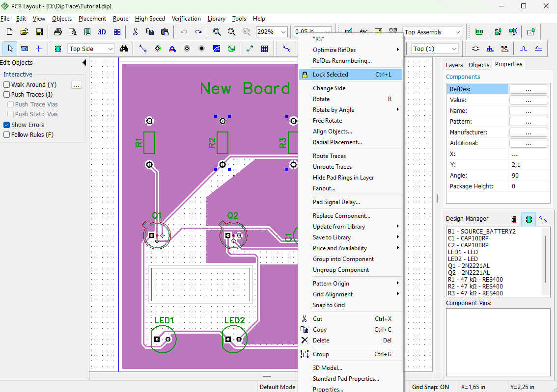Click the New file icon
557x392 pixels.
10,32
